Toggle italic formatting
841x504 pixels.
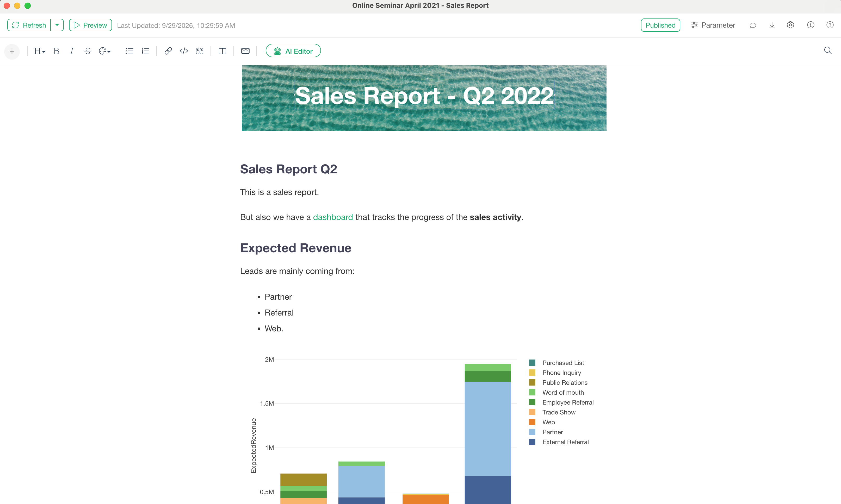(x=72, y=51)
